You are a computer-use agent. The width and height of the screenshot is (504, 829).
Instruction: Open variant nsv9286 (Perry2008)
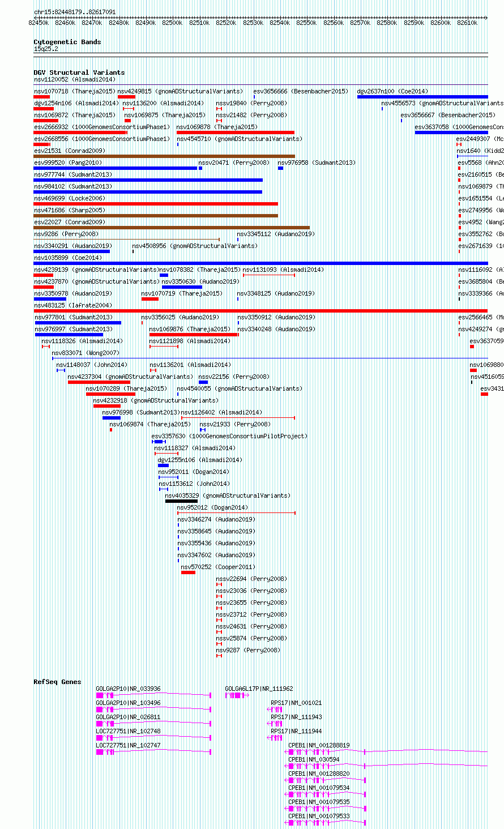pyautogui.click(x=66, y=234)
